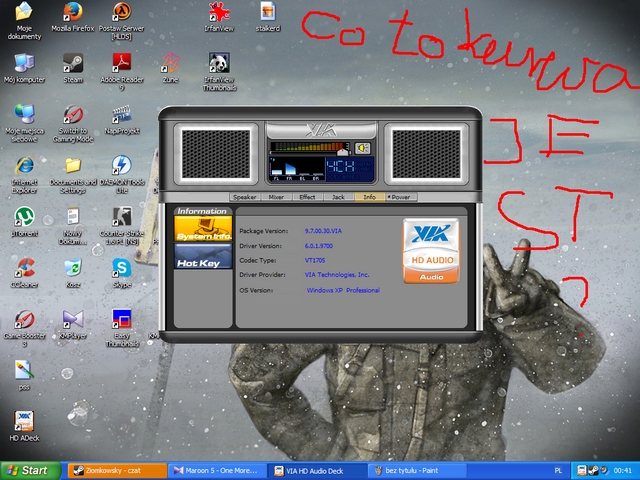
Task: Open Mój komputer icon
Action: click(24, 68)
